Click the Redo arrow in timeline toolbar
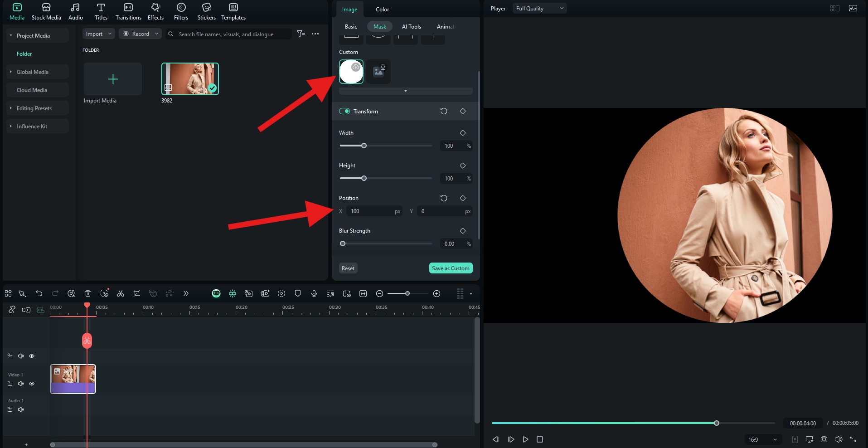The height and width of the screenshot is (448, 868). coord(55,293)
